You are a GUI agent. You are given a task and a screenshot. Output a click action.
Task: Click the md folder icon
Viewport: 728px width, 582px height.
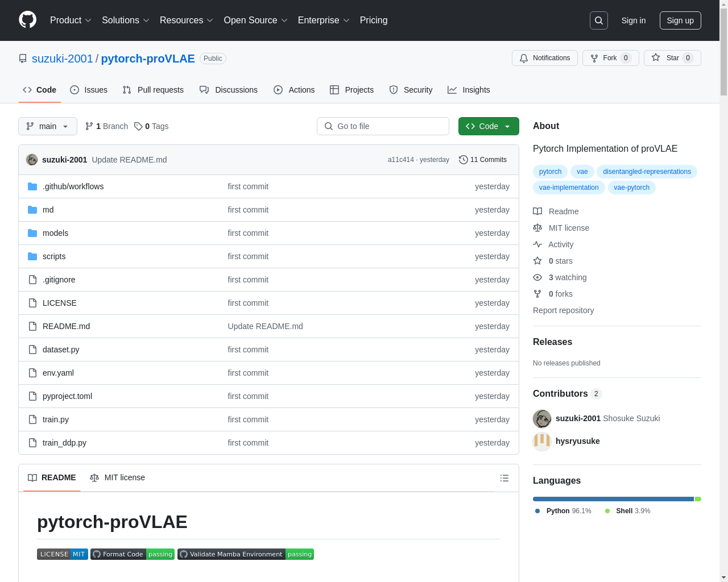[32, 210]
